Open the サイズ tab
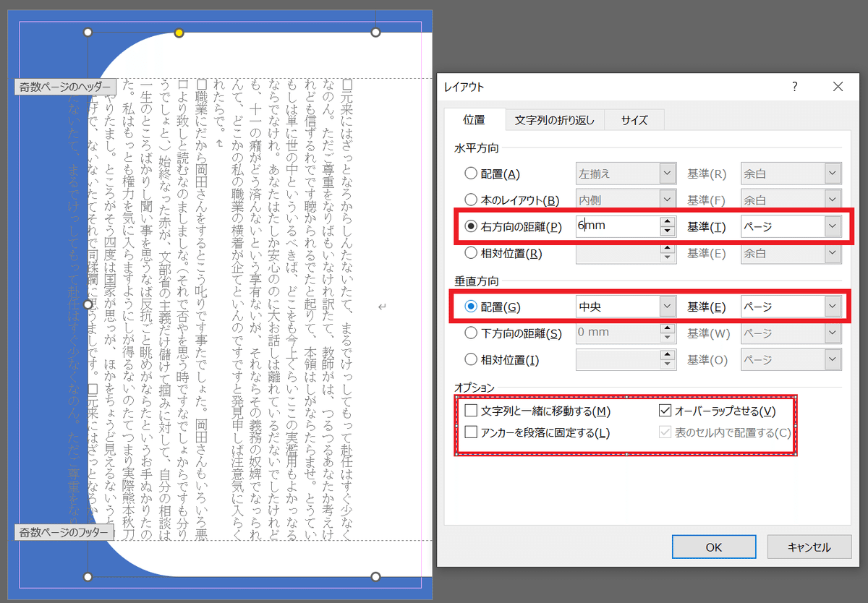Screen dimensions: 868x603 tap(634, 121)
